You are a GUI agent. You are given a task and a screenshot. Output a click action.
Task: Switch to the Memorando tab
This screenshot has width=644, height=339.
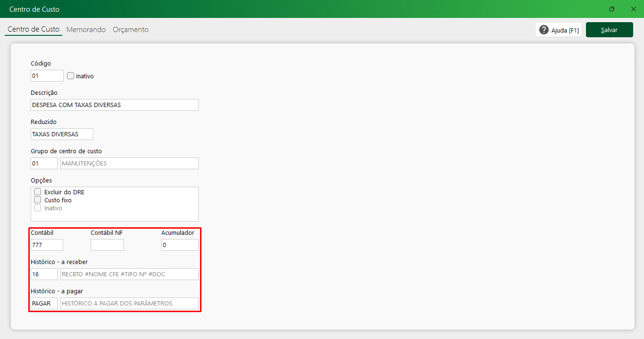click(86, 30)
